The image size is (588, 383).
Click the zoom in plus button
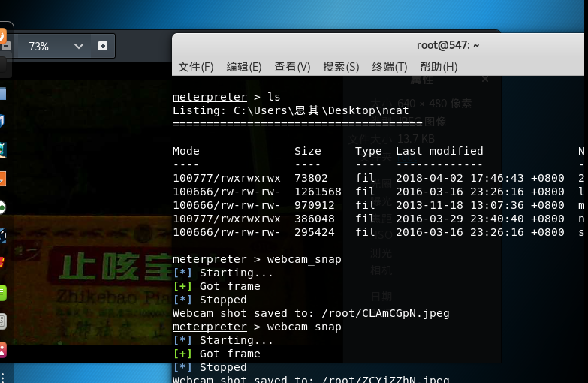pos(102,46)
